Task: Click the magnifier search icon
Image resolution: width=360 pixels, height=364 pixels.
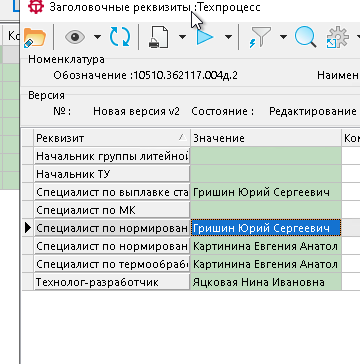Action: [305, 37]
